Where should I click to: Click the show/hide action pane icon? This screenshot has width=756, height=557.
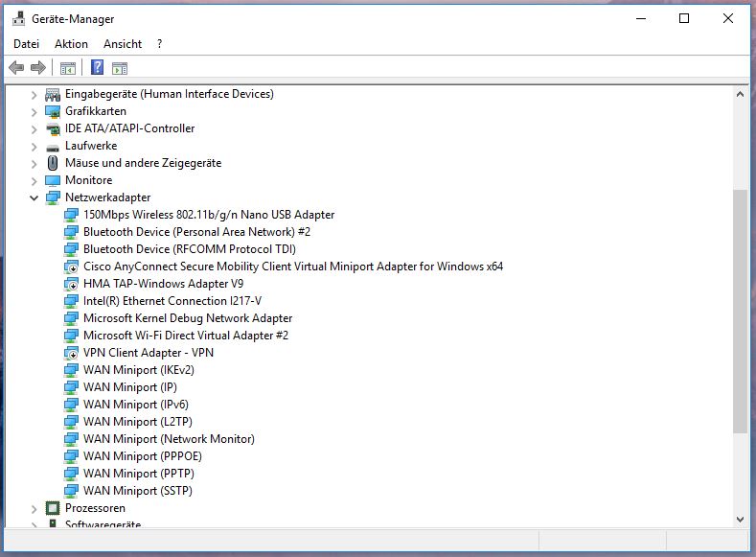120,68
